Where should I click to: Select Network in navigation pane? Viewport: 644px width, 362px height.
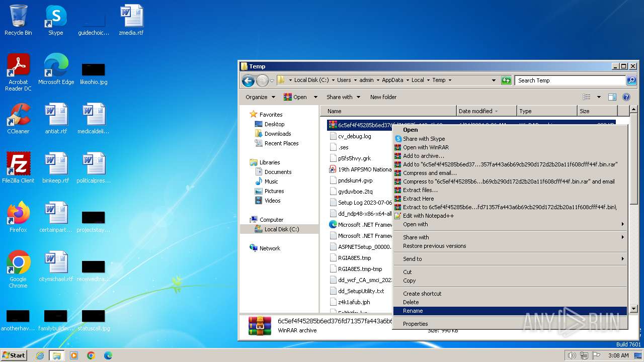point(270,248)
